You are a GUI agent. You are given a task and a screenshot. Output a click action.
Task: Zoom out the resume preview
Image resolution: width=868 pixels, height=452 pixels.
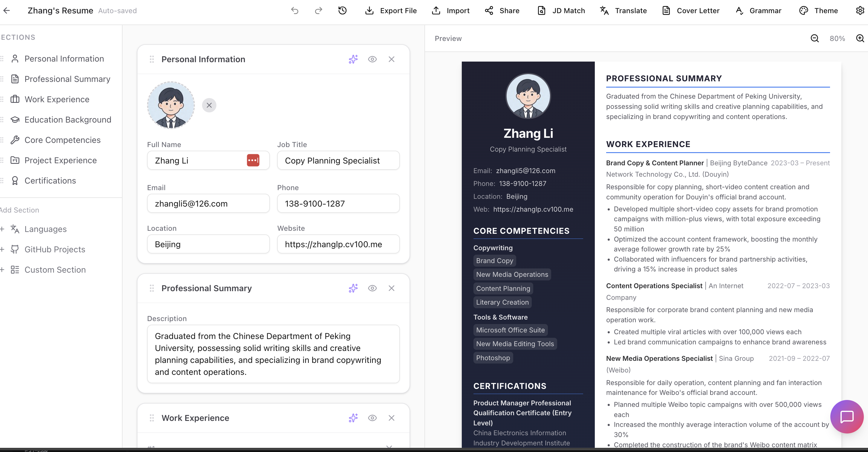point(815,39)
